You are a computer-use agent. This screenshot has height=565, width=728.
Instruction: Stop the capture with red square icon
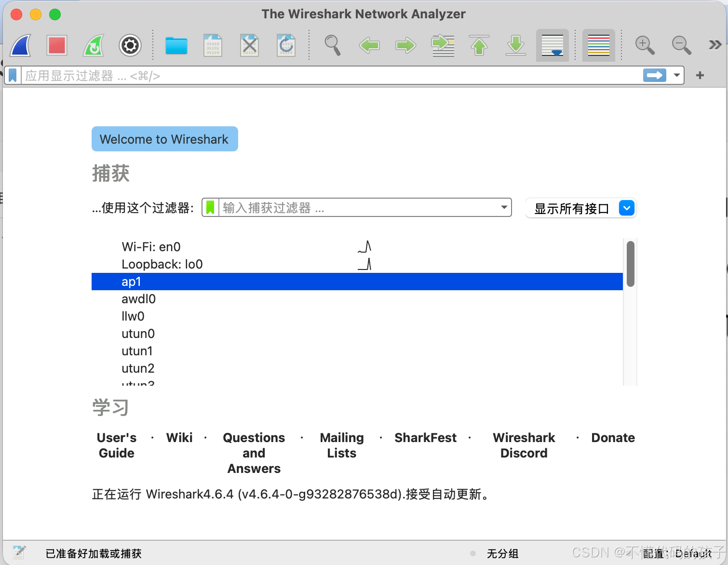57,45
